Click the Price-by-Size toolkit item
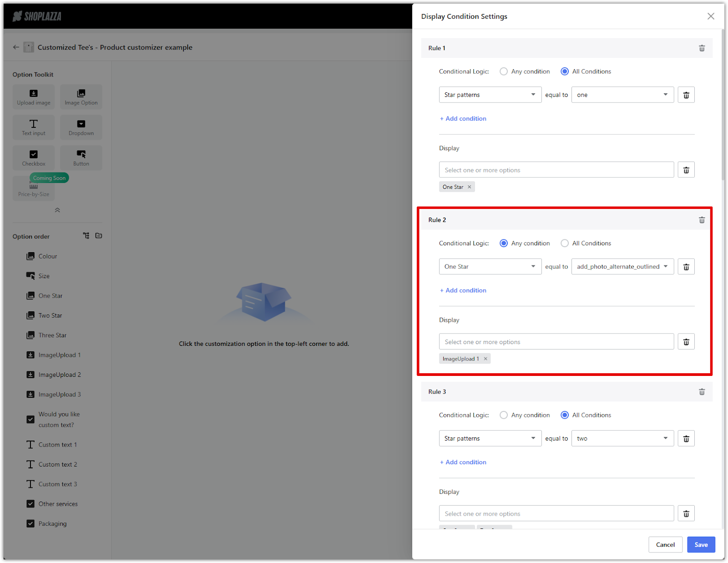The image size is (728, 563). [34, 188]
